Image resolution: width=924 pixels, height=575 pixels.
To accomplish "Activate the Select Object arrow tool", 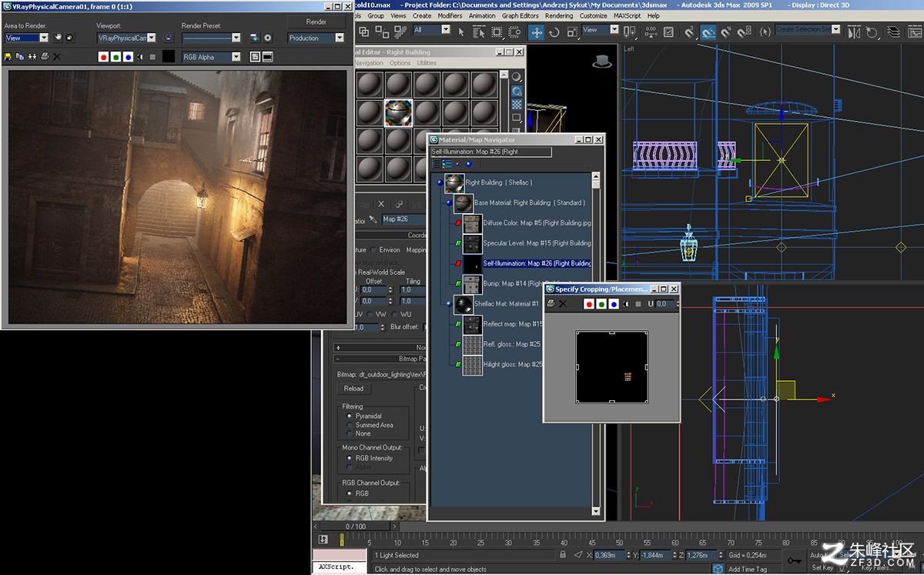I will pyautogui.click(x=461, y=32).
